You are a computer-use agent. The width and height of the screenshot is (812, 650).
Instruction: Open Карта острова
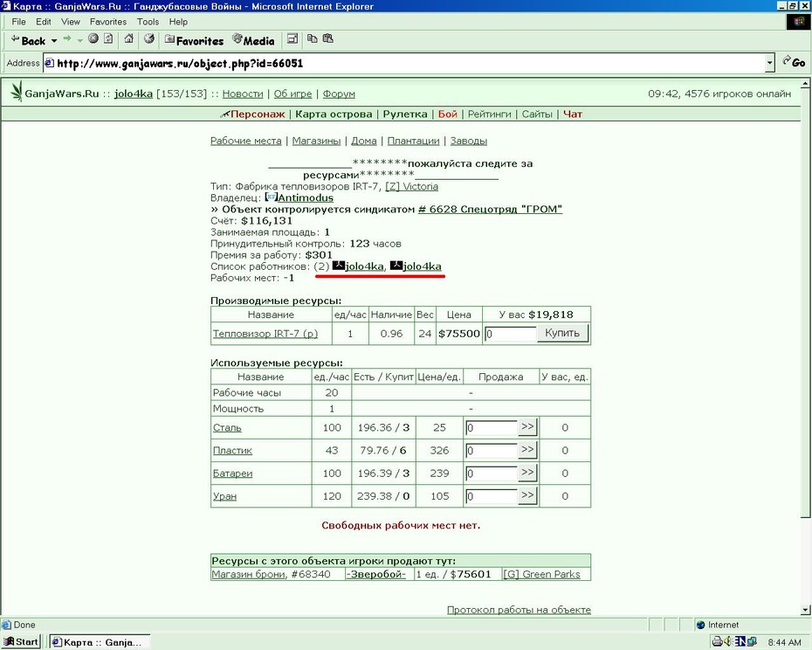334,114
